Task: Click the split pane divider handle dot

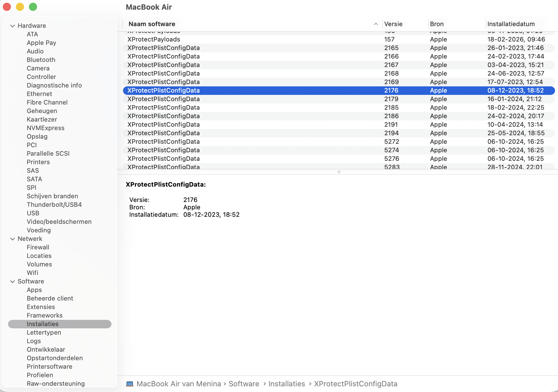Action: (339, 172)
